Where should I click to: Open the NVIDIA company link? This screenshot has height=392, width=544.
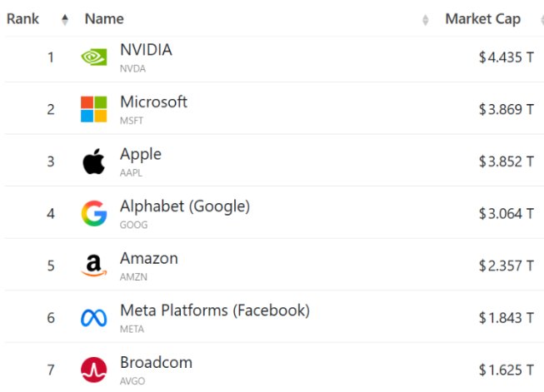coord(146,50)
